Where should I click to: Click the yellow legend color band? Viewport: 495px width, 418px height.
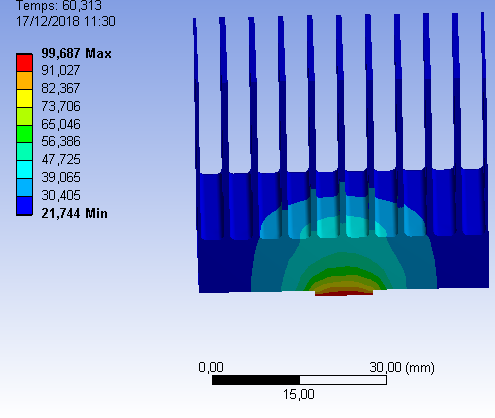tap(24, 98)
